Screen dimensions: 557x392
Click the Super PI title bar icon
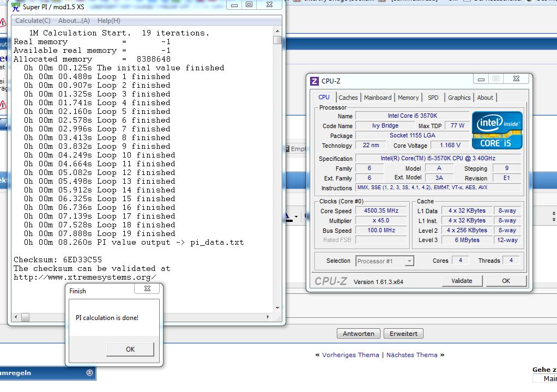[x=16, y=7]
